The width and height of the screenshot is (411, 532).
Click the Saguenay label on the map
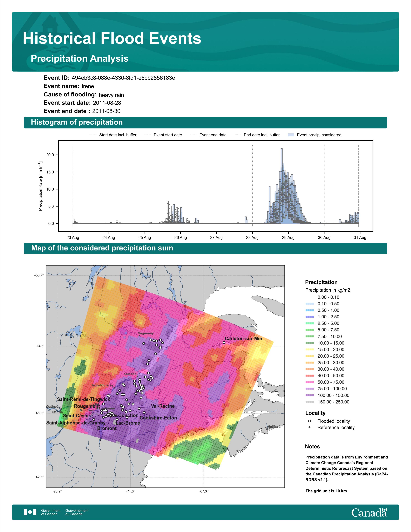tap(146, 333)
